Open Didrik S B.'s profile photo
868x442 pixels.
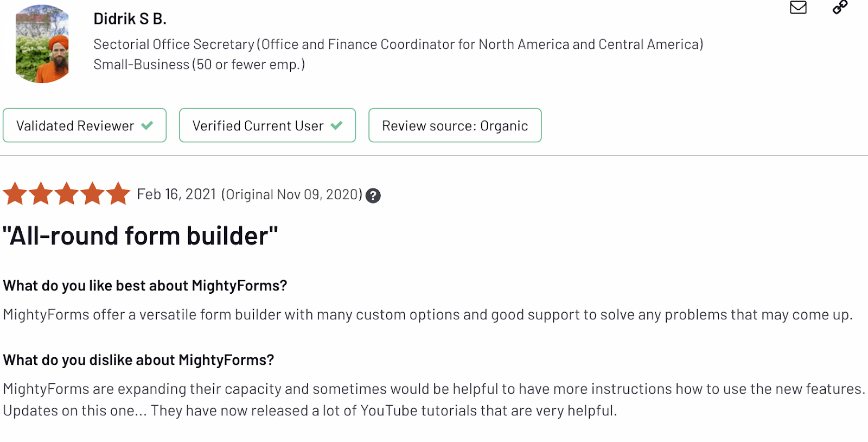(x=42, y=44)
